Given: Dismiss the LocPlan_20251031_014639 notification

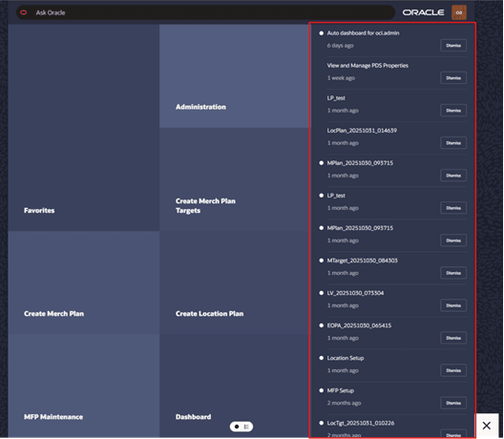Looking at the screenshot, I should coord(453,143).
